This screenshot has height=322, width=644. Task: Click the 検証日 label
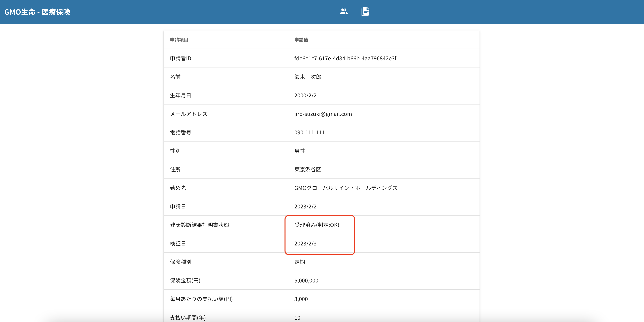tap(178, 243)
